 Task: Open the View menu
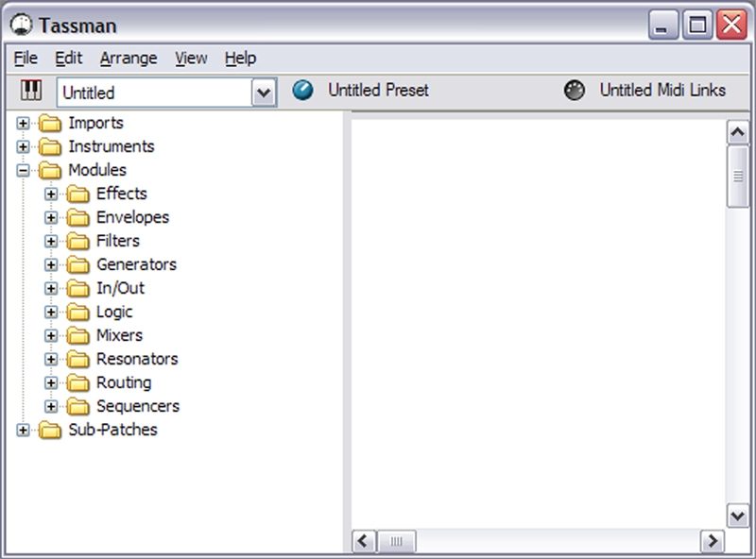pyautogui.click(x=191, y=59)
